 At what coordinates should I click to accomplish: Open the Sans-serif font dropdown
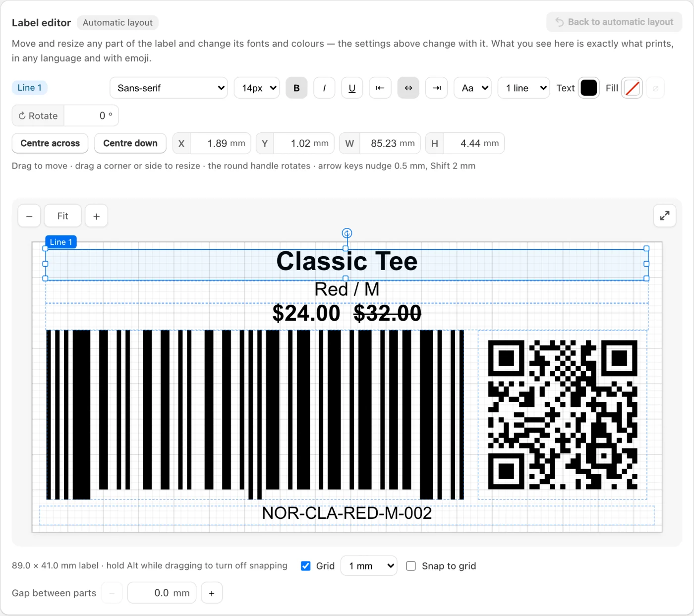(x=169, y=88)
